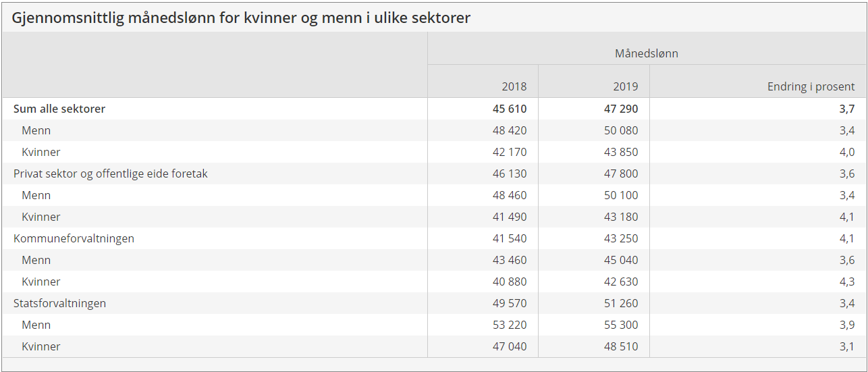Click the 47 040 cell for state women
868x372 pixels.
pos(510,346)
